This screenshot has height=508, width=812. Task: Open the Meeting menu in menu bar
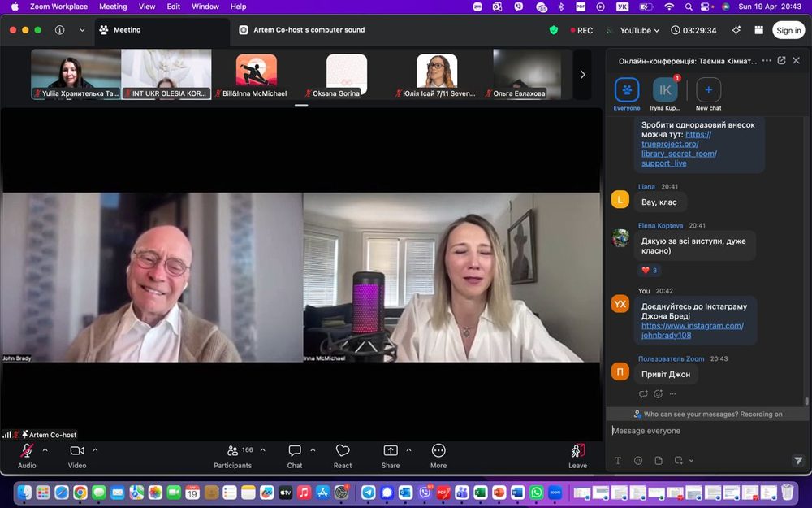pos(113,7)
